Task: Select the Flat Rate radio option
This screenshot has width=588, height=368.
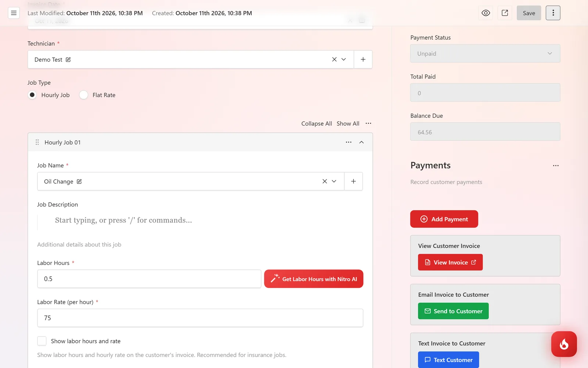Action: click(x=84, y=95)
